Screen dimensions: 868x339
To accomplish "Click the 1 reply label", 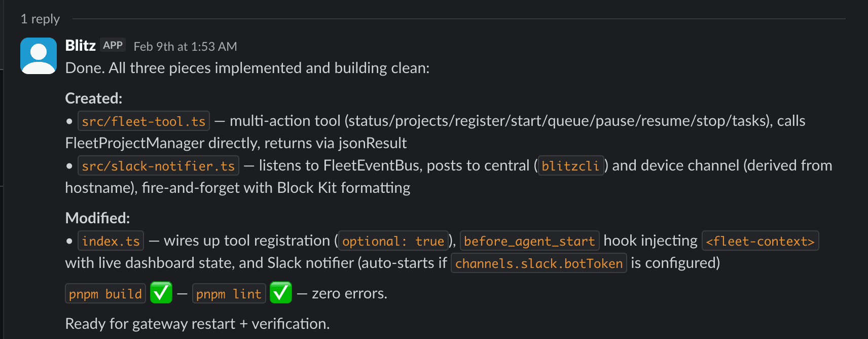I will (x=40, y=18).
